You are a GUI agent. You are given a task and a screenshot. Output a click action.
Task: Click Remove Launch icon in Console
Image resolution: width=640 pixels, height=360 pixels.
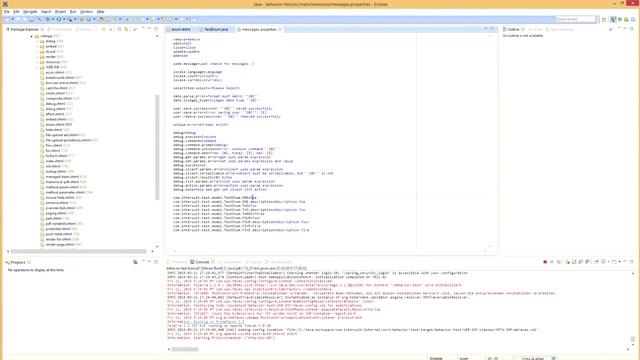tap(552, 262)
